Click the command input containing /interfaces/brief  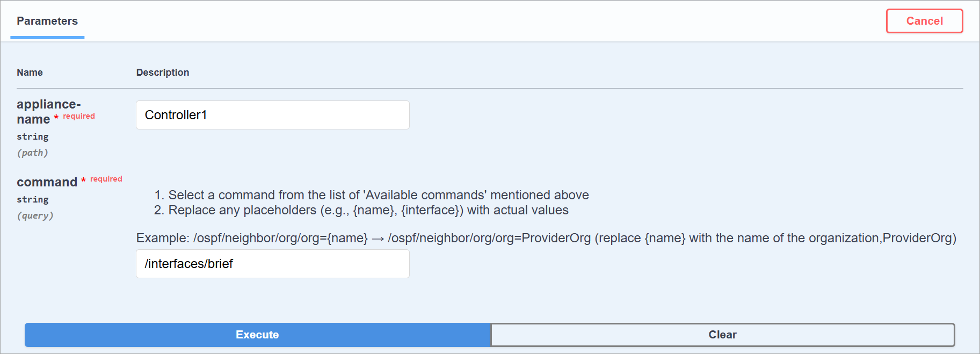click(272, 264)
